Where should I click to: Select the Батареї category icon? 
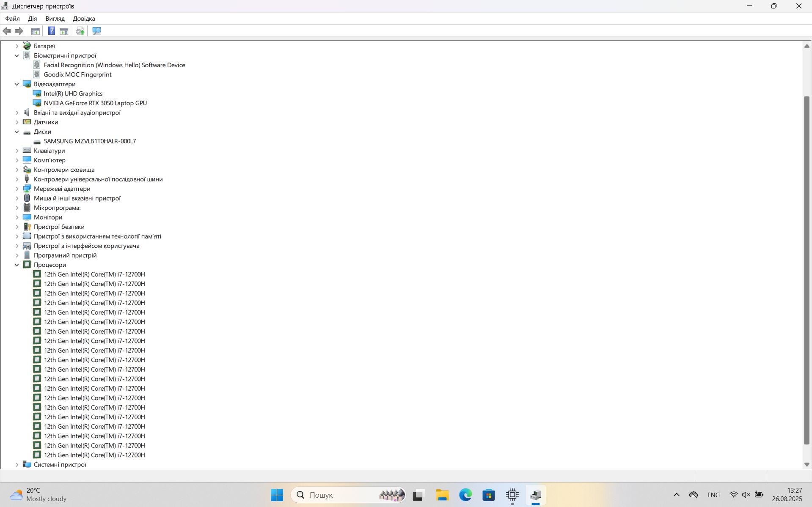point(27,46)
